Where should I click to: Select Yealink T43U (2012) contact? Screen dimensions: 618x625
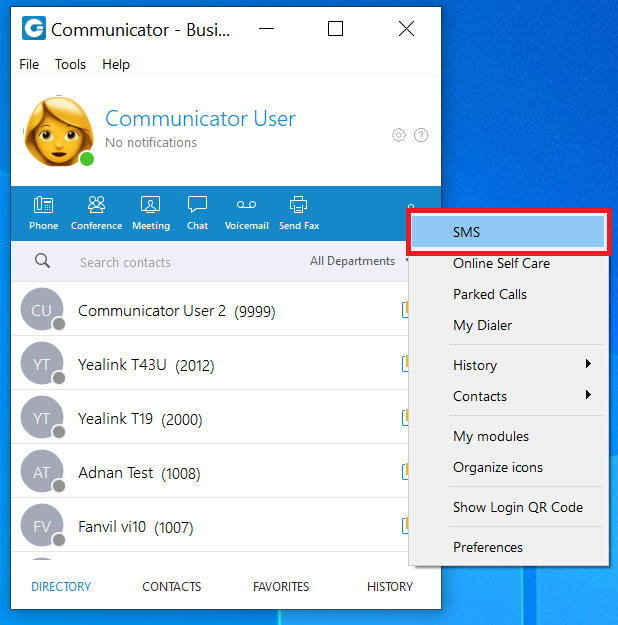[210, 363]
